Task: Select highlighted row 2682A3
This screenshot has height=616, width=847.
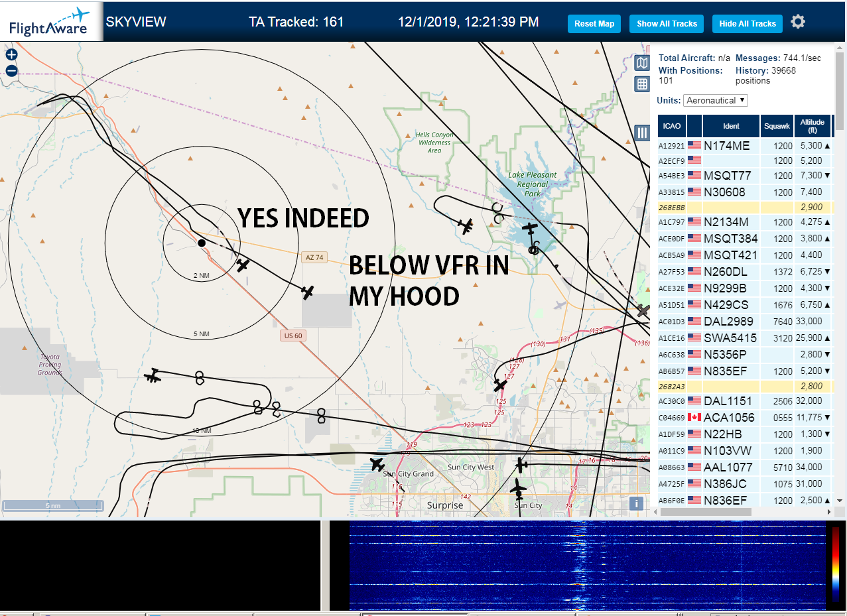Action: 744,386
